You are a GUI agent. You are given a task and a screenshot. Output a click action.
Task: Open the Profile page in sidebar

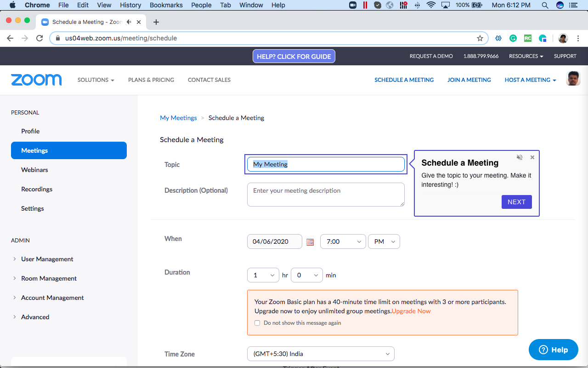pyautogui.click(x=30, y=131)
